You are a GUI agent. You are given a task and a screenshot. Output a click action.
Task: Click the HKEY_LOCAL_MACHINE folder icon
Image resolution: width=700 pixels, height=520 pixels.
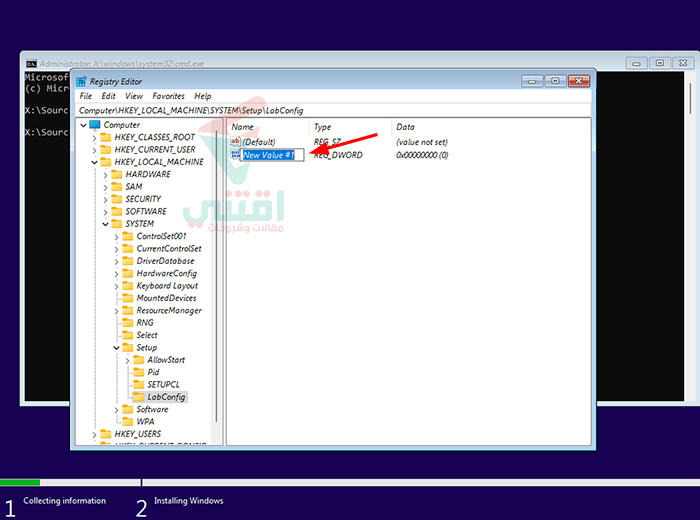(106, 162)
